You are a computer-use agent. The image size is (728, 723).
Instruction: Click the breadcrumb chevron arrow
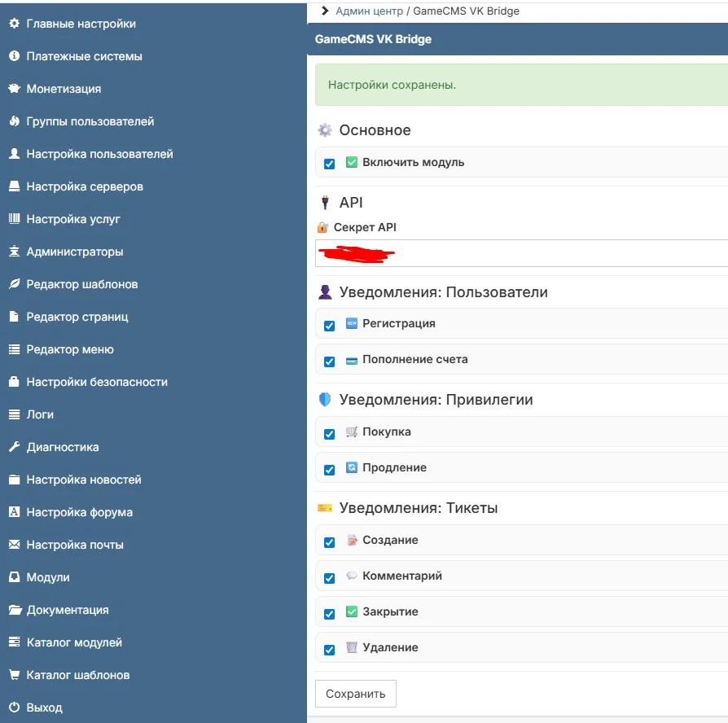325,11
